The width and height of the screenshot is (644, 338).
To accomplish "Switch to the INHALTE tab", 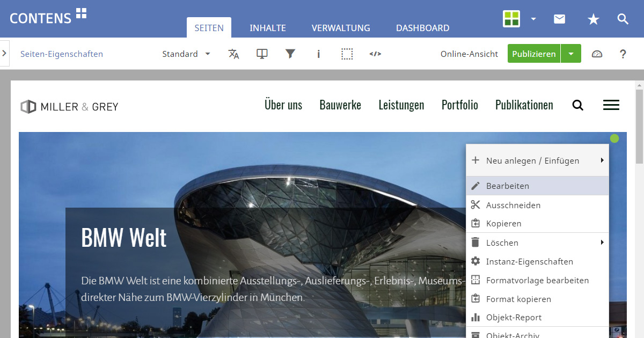I will tap(268, 28).
